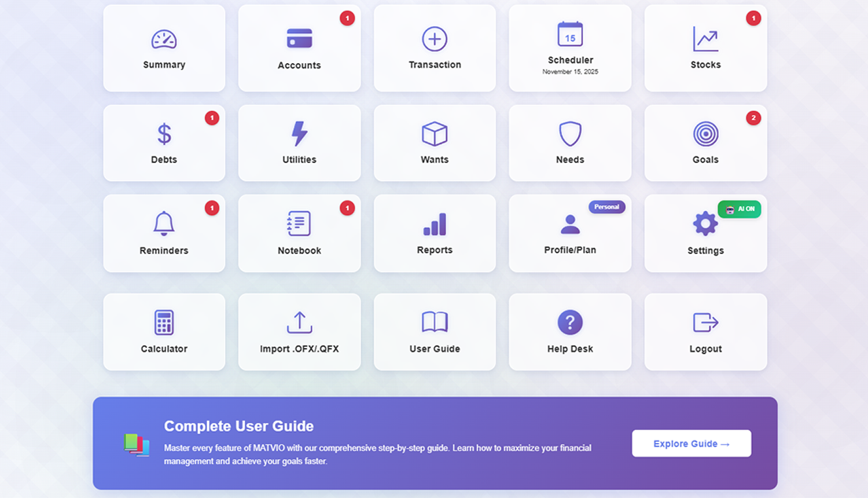Add a new Transaction
868x498 pixels.
point(435,47)
